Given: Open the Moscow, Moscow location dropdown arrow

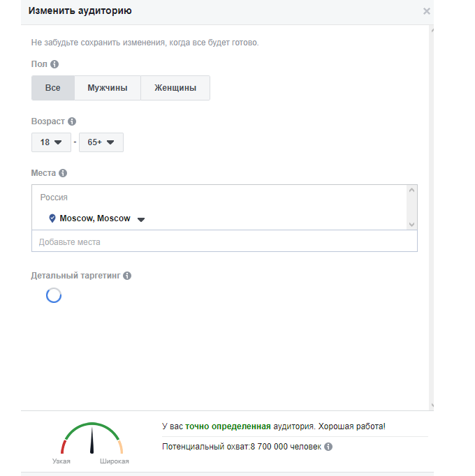Looking at the screenshot, I should (x=141, y=219).
